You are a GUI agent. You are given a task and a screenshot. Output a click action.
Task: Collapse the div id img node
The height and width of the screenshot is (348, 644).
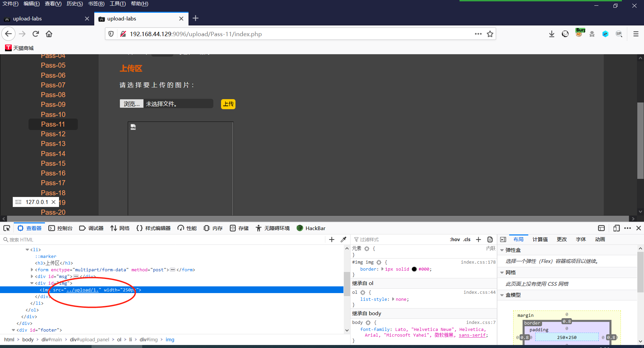click(32, 283)
